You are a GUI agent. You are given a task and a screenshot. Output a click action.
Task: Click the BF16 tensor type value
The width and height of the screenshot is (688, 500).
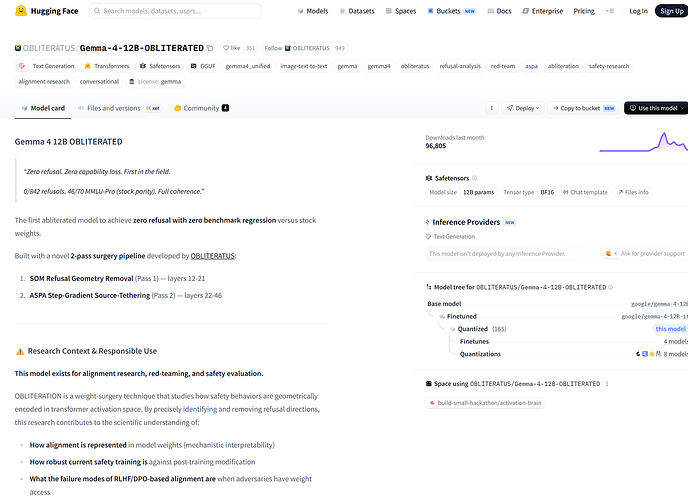click(x=547, y=192)
